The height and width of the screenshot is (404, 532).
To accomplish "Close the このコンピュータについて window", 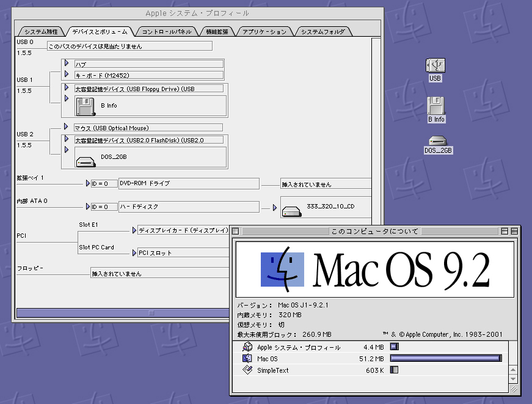I will pos(236,231).
